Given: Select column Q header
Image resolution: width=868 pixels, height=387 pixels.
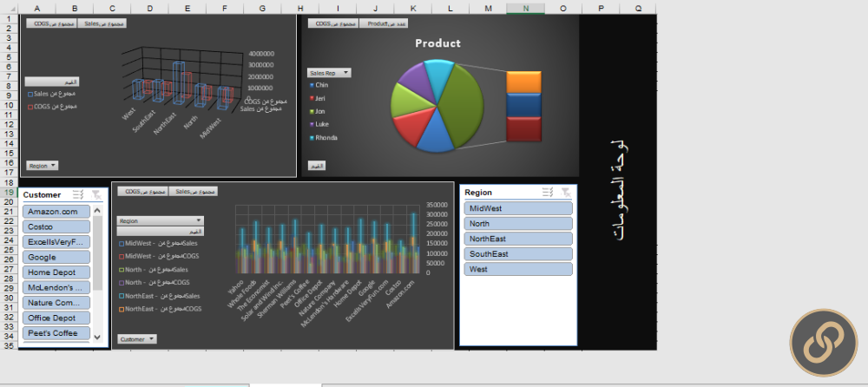Looking at the screenshot, I should point(638,9).
